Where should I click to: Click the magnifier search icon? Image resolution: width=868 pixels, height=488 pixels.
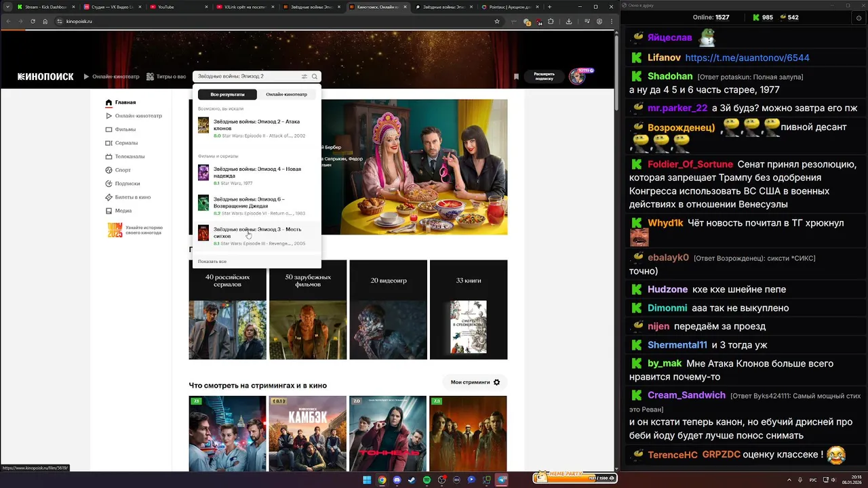[x=315, y=77]
